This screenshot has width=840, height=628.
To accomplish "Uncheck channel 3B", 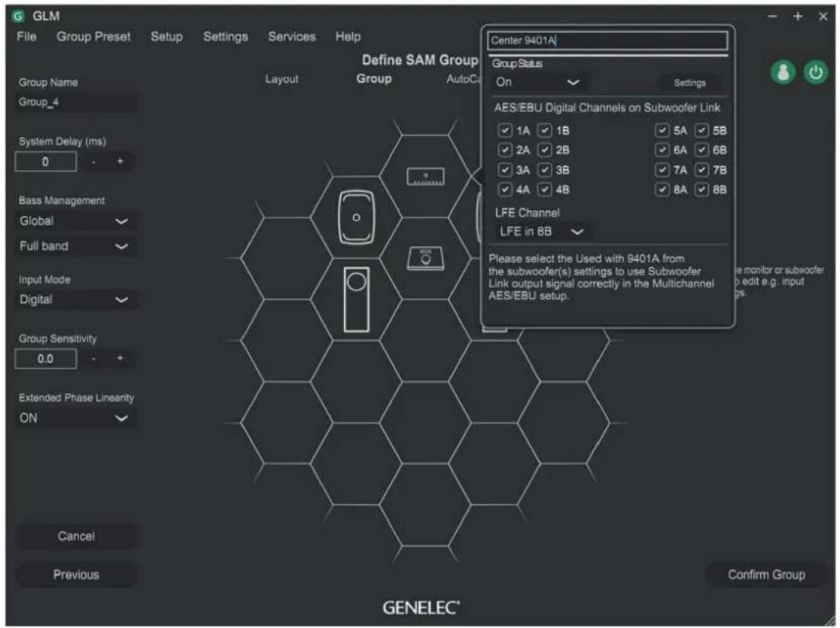I will coord(545,170).
